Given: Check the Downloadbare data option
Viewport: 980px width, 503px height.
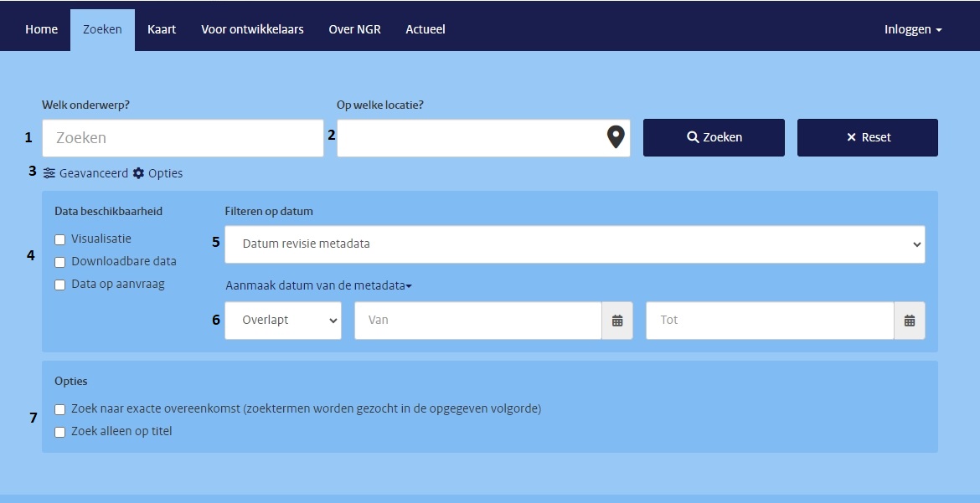Looking at the screenshot, I should (60, 262).
